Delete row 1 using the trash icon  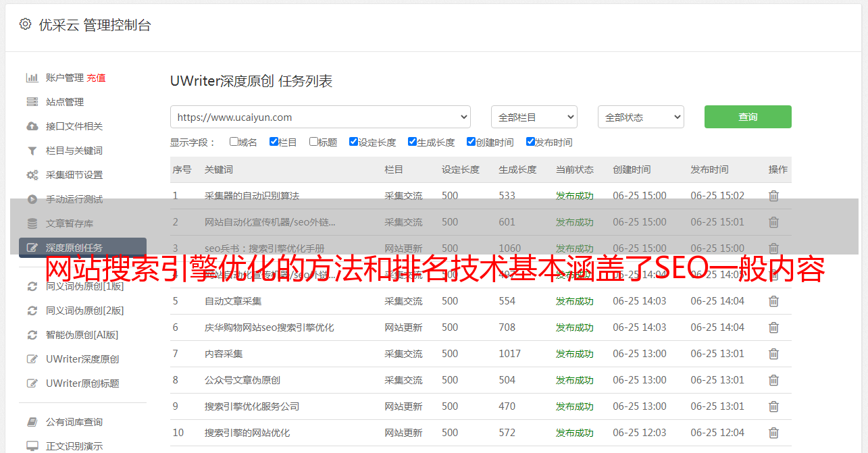[773, 196]
